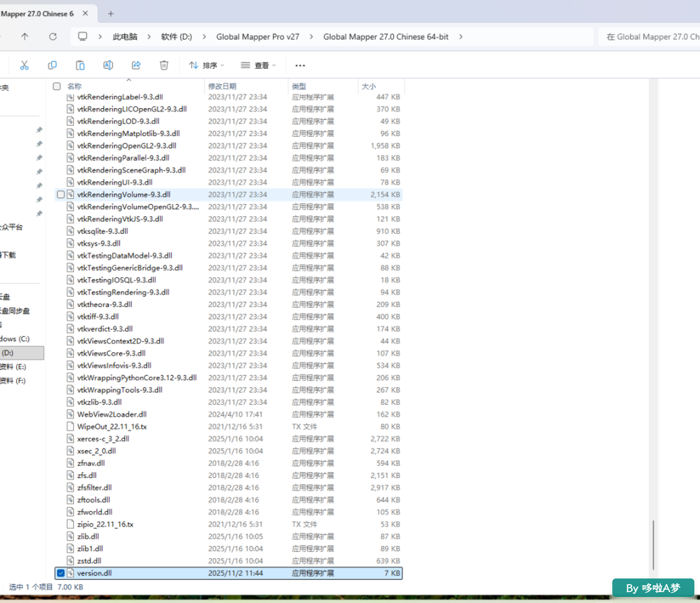The height and width of the screenshot is (603, 700).
Task: Add a new Explorer tab
Action: (111, 14)
